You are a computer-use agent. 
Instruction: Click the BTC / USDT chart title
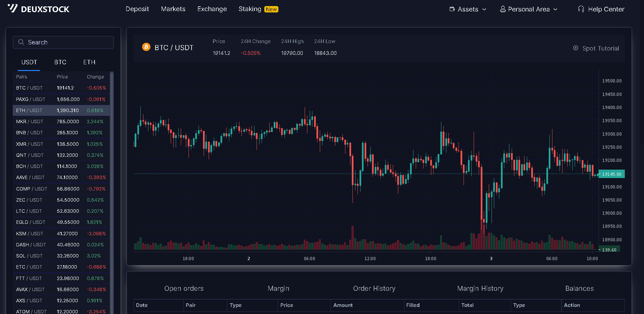174,48
